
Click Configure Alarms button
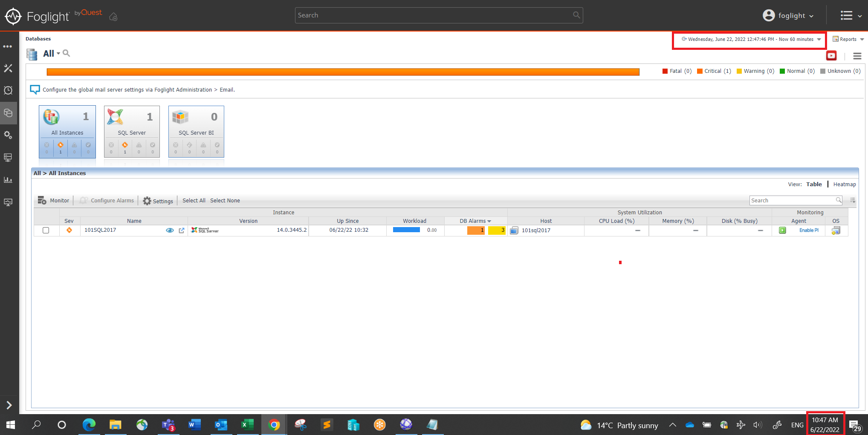(107, 201)
